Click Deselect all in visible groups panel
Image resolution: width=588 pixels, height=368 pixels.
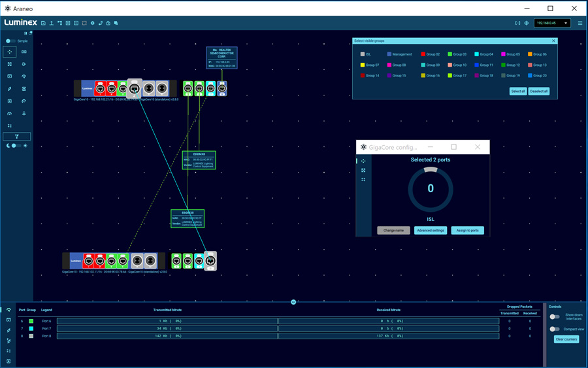click(539, 91)
